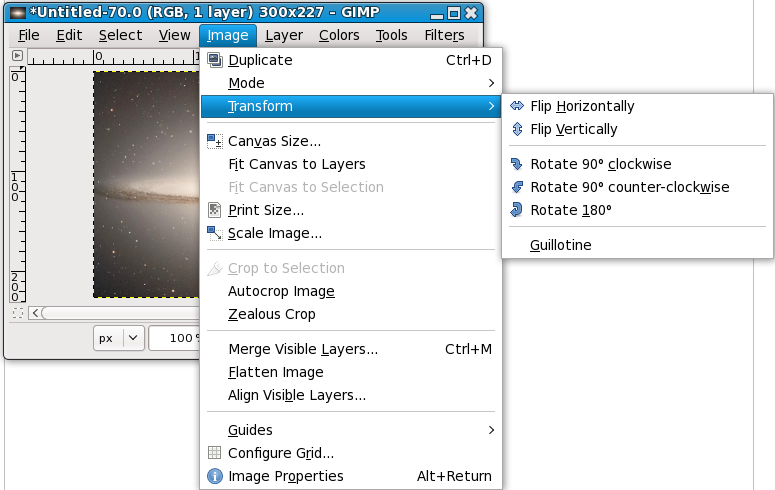Open the Layer menu
Viewport: 775px width, 490px height.
coord(284,35)
